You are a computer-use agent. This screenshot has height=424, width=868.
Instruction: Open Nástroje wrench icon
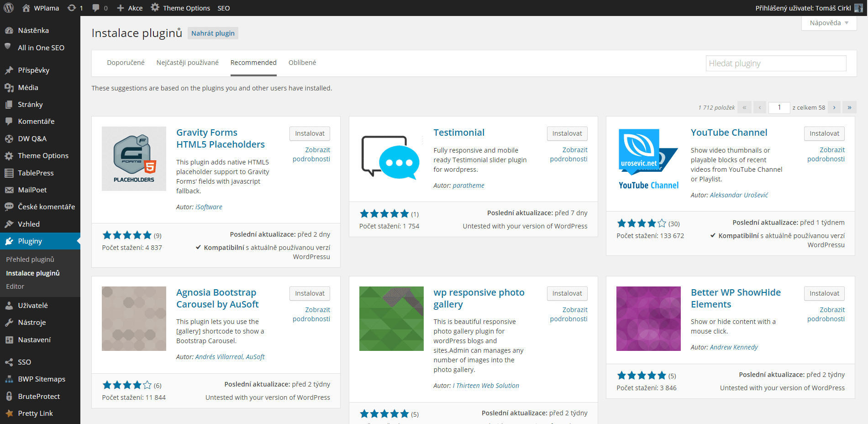[x=9, y=322]
